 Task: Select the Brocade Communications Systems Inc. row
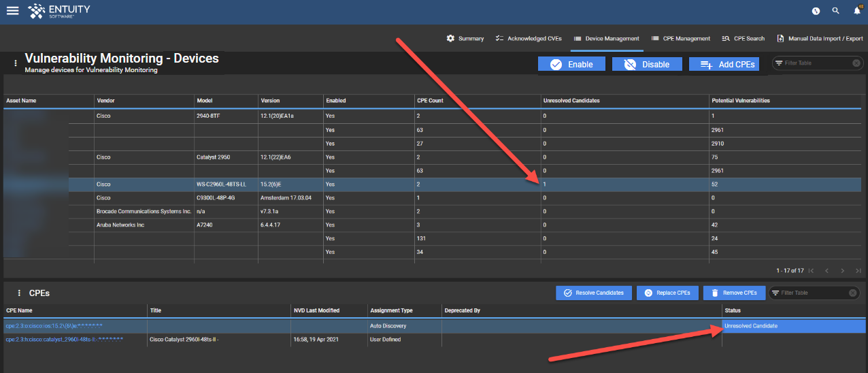433,212
